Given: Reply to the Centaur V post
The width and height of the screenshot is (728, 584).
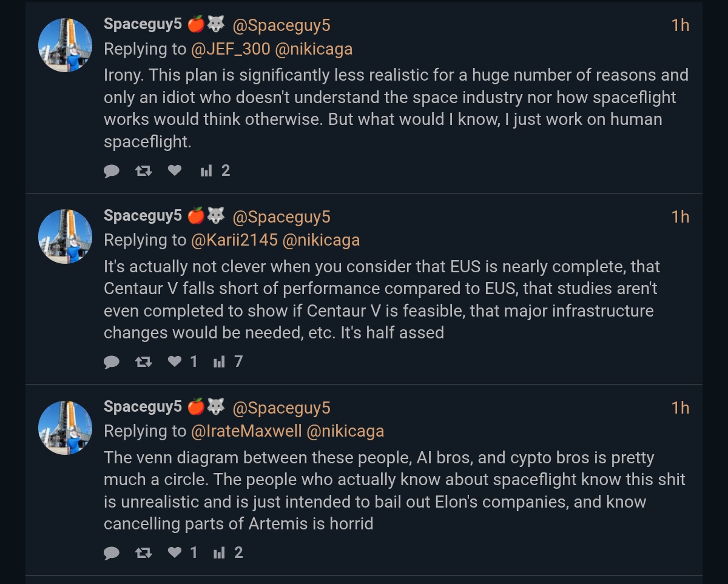Looking at the screenshot, I should tap(112, 362).
